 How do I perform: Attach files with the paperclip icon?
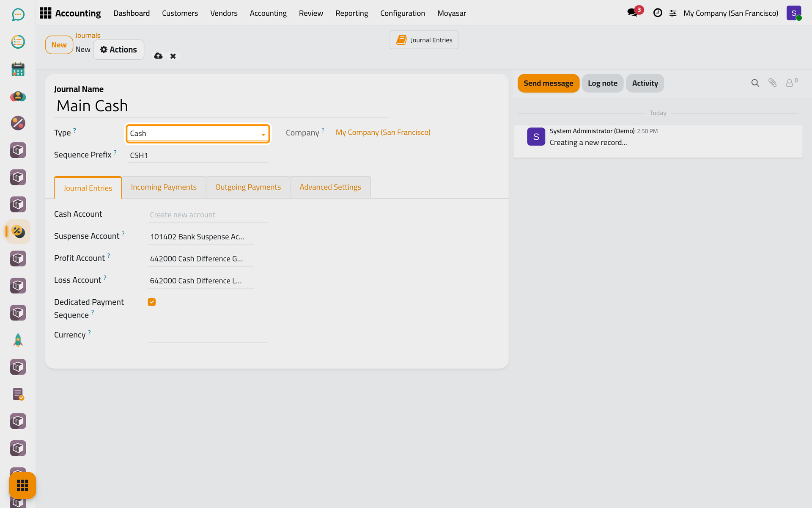(x=772, y=83)
